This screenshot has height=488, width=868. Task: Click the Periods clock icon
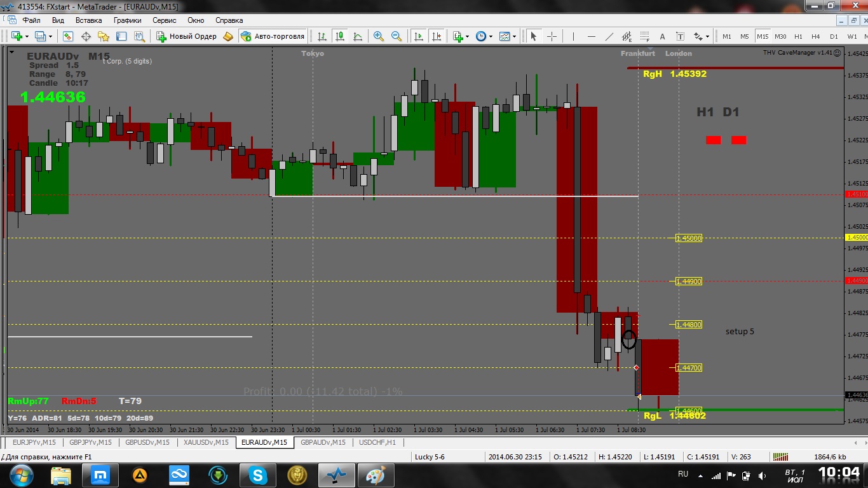click(x=481, y=36)
